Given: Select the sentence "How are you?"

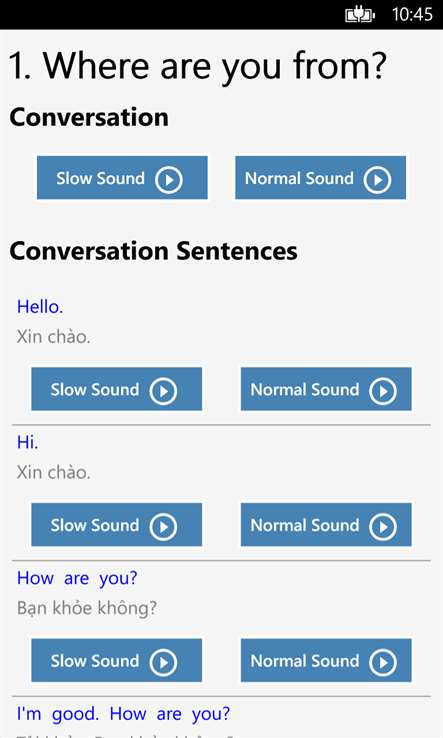Looking at the screenshot, I should 77,578.
